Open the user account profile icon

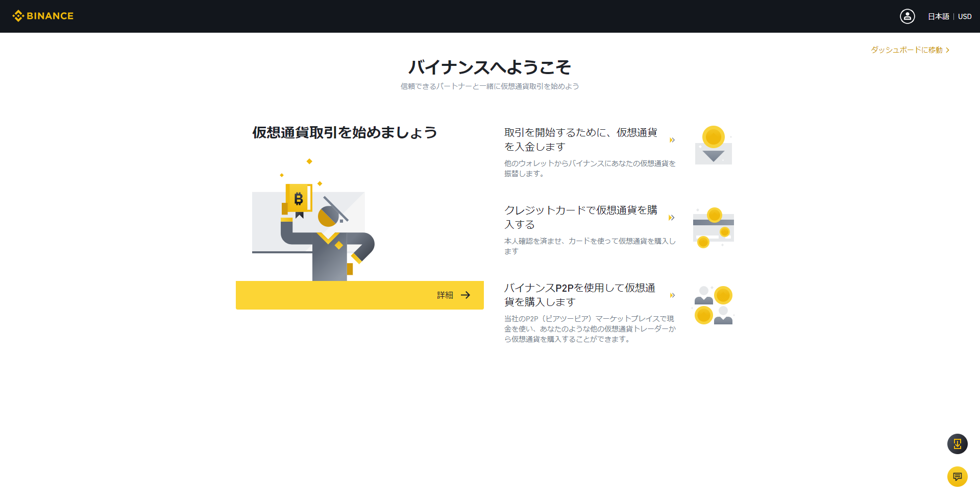tap(907, 16)
